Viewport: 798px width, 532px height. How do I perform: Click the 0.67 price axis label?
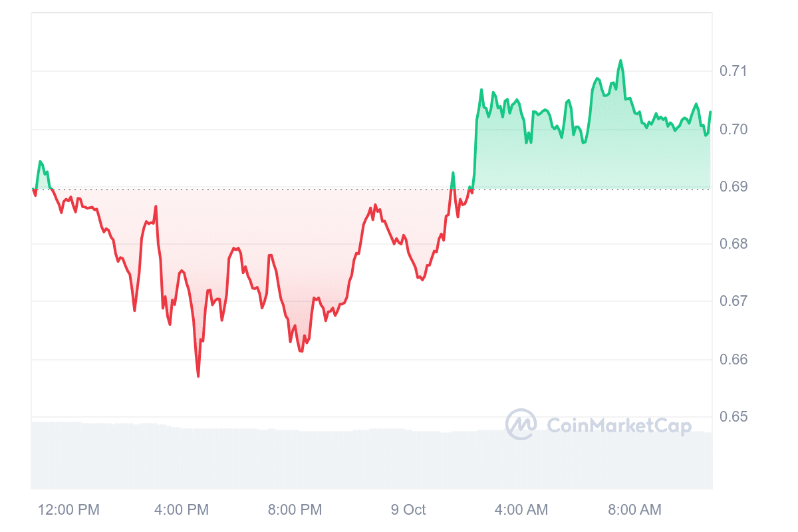[732, 301]
